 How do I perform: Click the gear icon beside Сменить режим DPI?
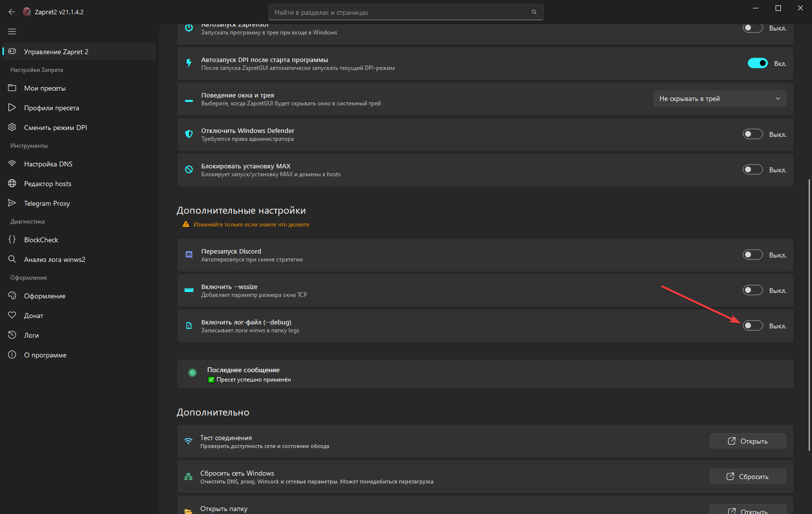(x=12, y=127)
